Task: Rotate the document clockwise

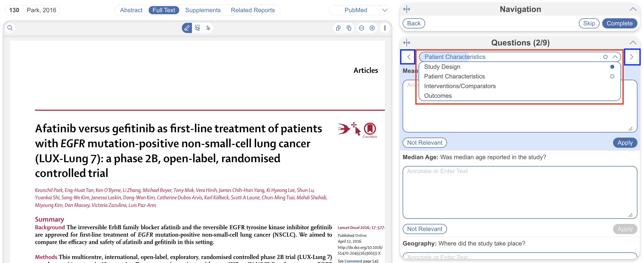Action: click(x=349, y=28)
